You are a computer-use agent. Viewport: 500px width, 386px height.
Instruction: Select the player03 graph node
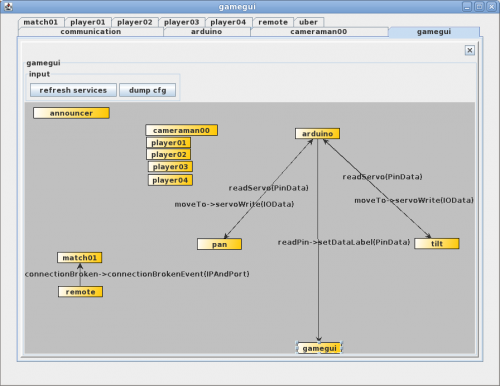click(x=170, y=167)
